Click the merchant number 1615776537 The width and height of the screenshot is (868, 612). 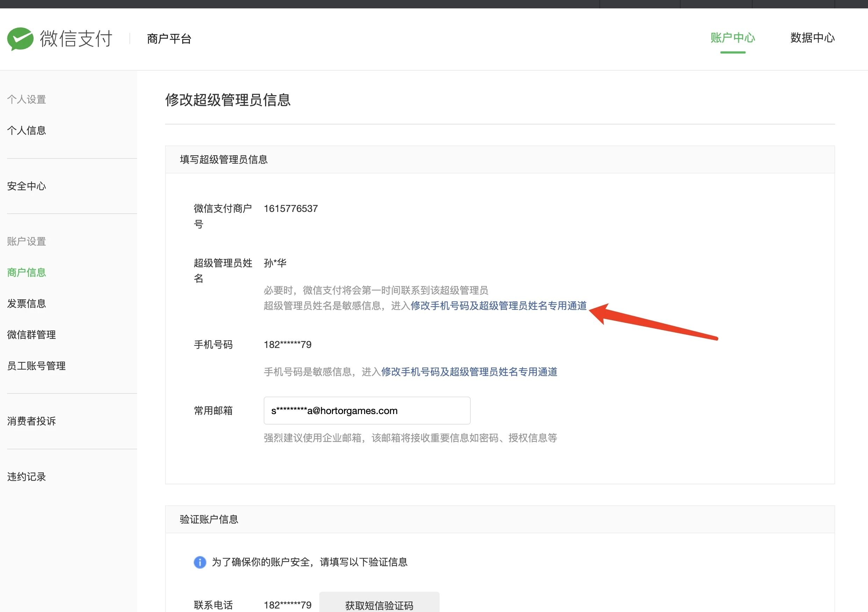[x=290, y=209]
